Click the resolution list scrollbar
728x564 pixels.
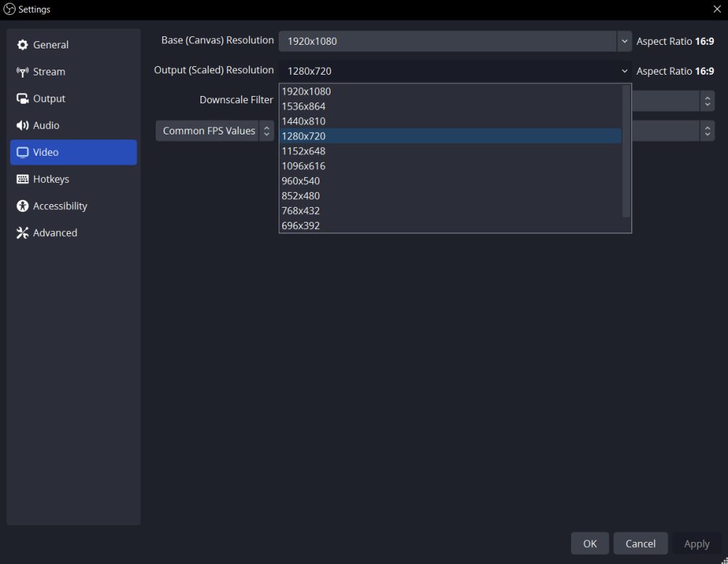[x=626, y=151]
